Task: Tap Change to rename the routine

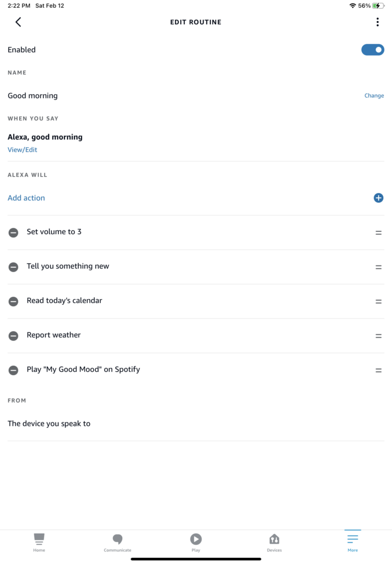Action: point(374,96)
